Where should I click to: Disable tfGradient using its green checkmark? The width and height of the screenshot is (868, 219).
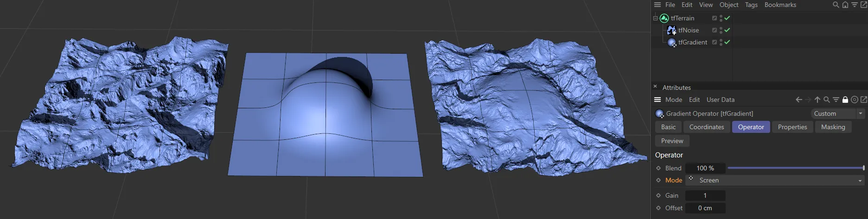[x=727, y=42]
